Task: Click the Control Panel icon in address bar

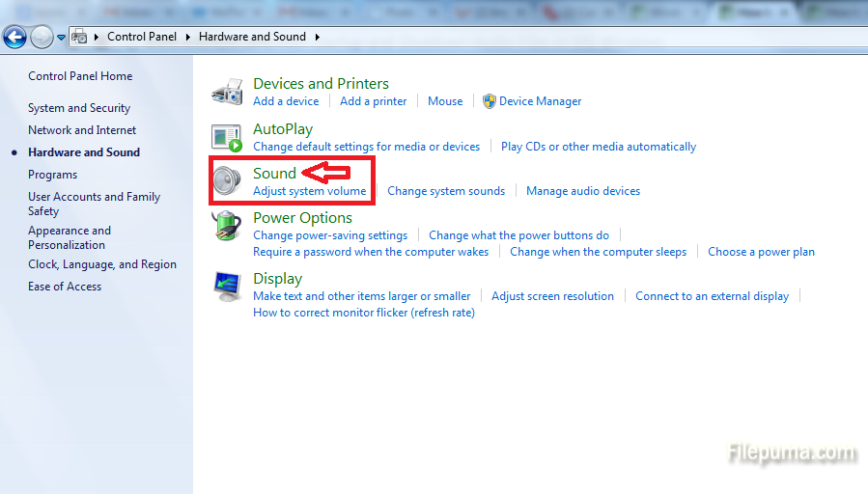Action: pos(80,37)
